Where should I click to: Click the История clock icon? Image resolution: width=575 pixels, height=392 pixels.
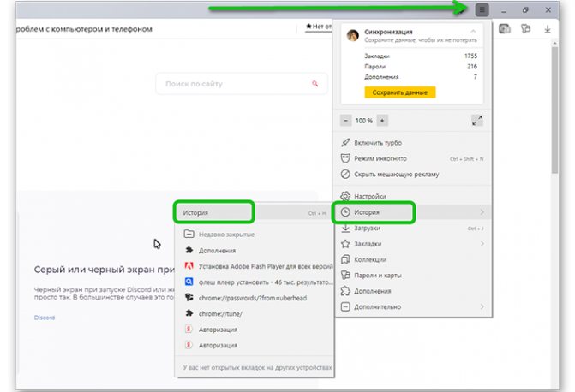click(345, 212)
